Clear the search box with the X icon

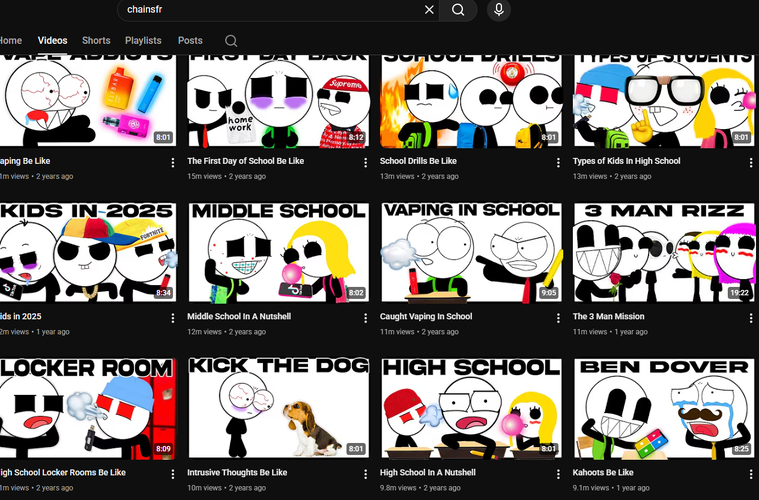(x=429, y=10)
